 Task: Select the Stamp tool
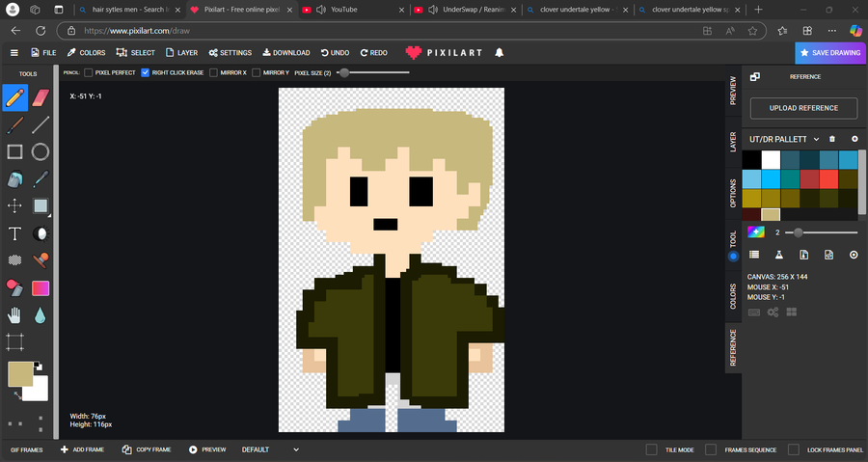[x=41, y=260]
